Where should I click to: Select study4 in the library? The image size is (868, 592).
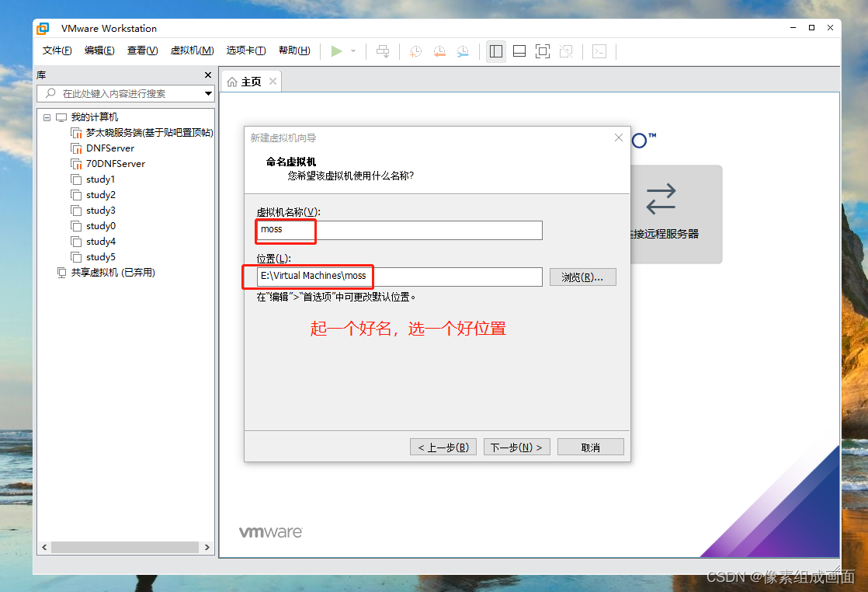[101, 242]
